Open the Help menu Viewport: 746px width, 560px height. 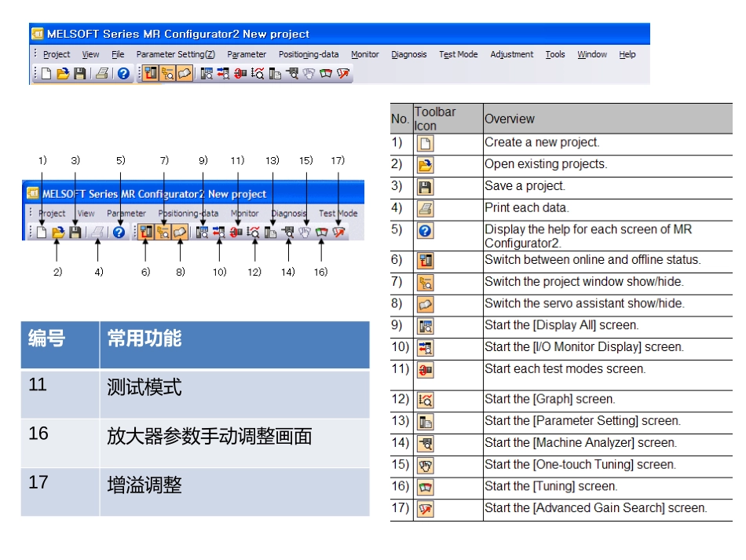(x=627, y=55)
